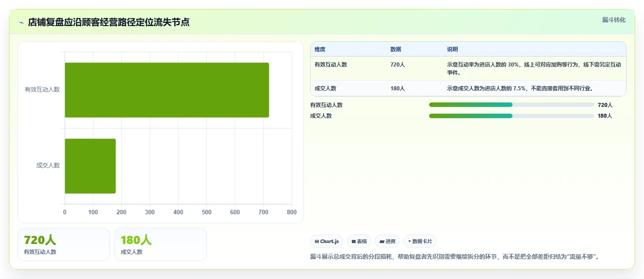Click the 有效互动人数 progress label

point(326,105)
